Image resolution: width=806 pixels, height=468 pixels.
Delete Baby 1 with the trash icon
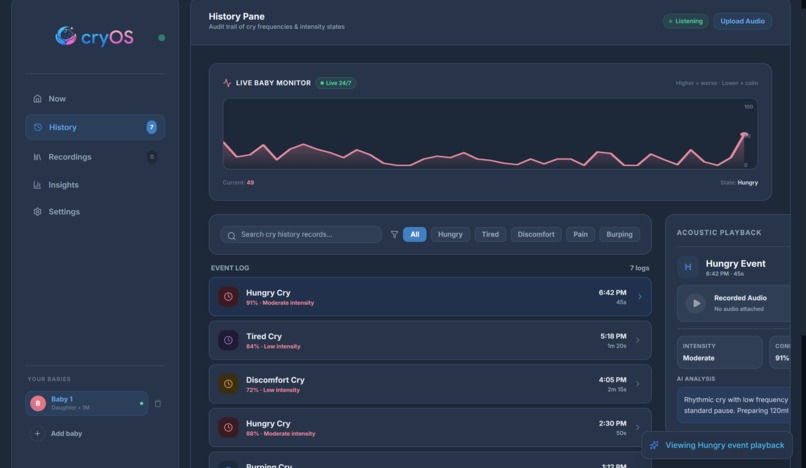tap(158, 403)
